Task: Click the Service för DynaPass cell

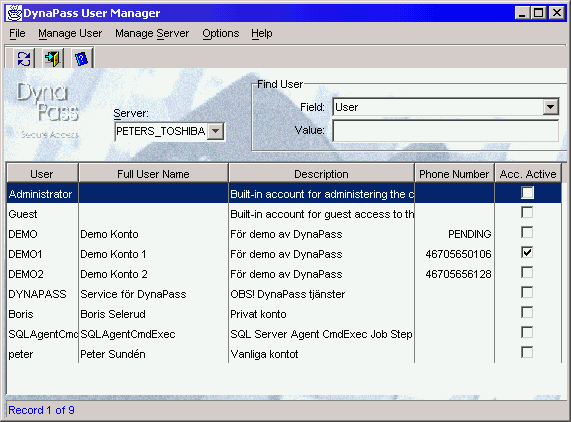Action: click(x=153, y=294)
